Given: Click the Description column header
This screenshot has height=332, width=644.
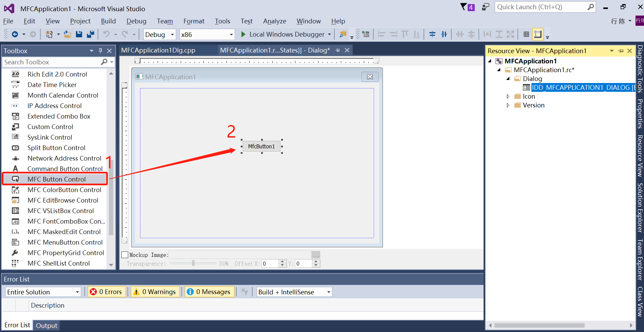Looking at the screenshot, I should [x=47, y=305].
